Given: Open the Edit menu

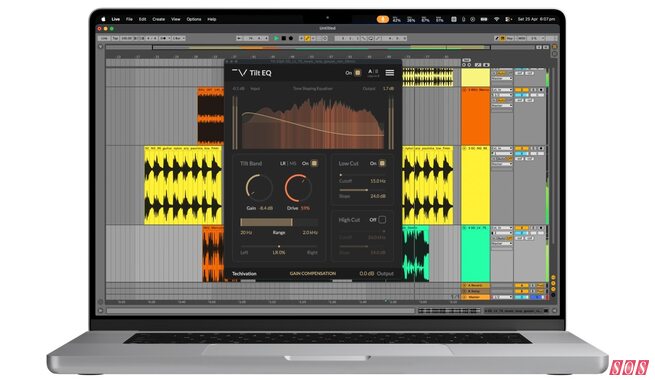Looking at the screenshot, I should tap(142, 19).
